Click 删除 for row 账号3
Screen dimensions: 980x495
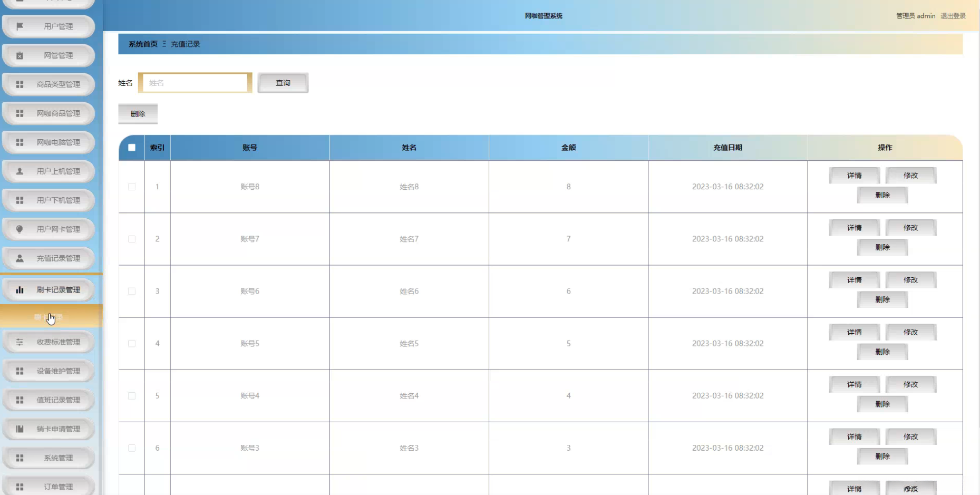point(882,456)
